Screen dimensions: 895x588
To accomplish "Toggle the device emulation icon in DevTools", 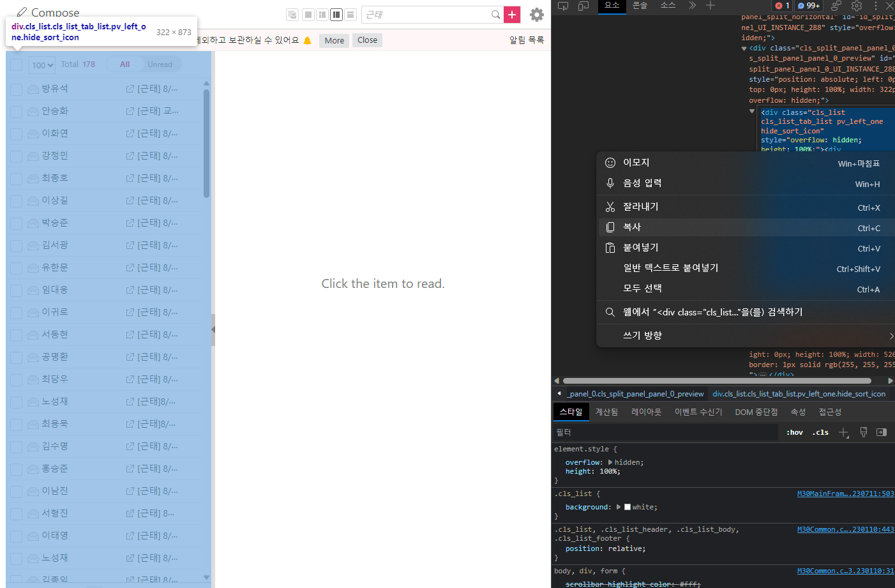I will [583, 6].
